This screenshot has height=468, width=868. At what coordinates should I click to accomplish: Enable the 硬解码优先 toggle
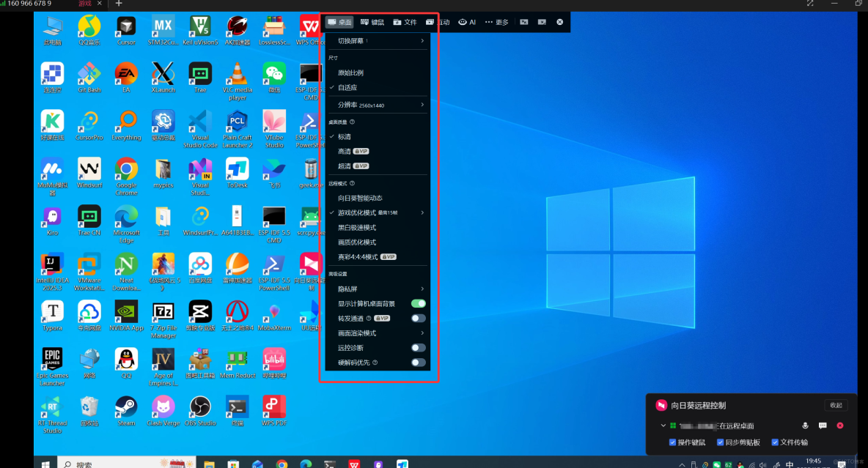click(419, 362)
